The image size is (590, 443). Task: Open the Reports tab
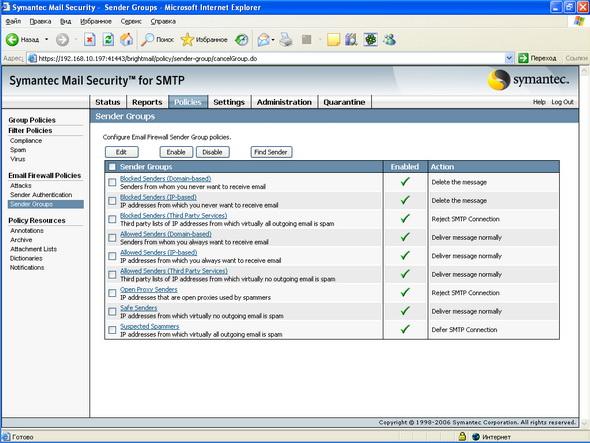pos(147,102)
